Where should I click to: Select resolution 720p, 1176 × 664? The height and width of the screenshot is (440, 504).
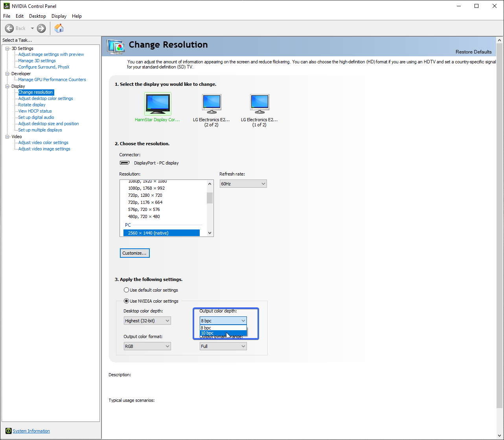point(145,202)
